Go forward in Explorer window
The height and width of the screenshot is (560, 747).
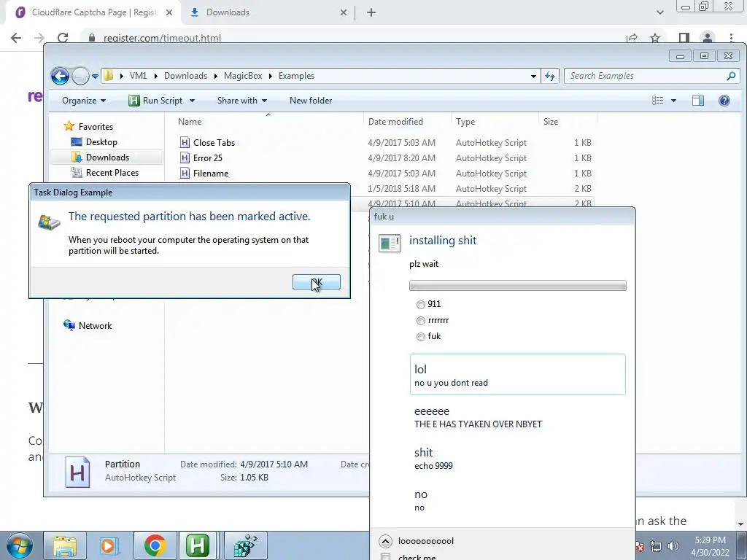[80, 76]
